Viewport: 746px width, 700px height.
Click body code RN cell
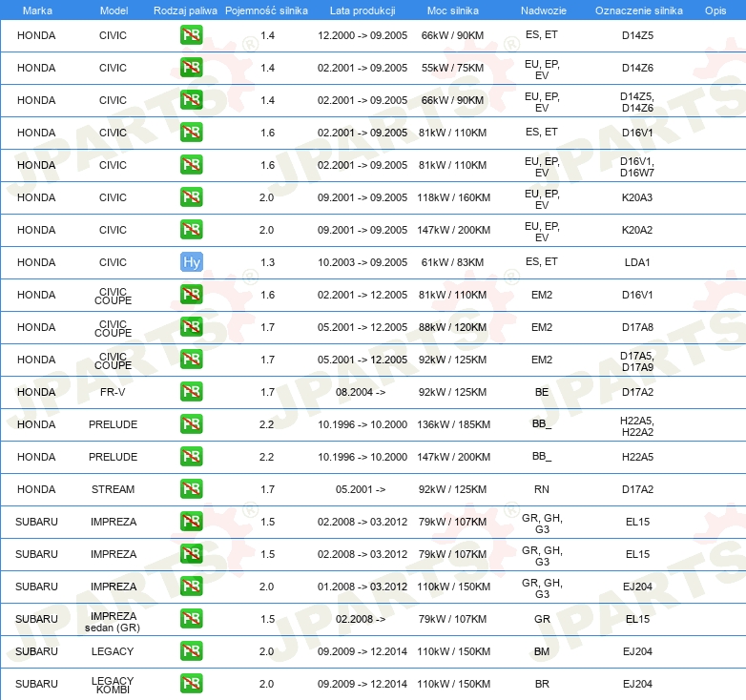[542, 489]
